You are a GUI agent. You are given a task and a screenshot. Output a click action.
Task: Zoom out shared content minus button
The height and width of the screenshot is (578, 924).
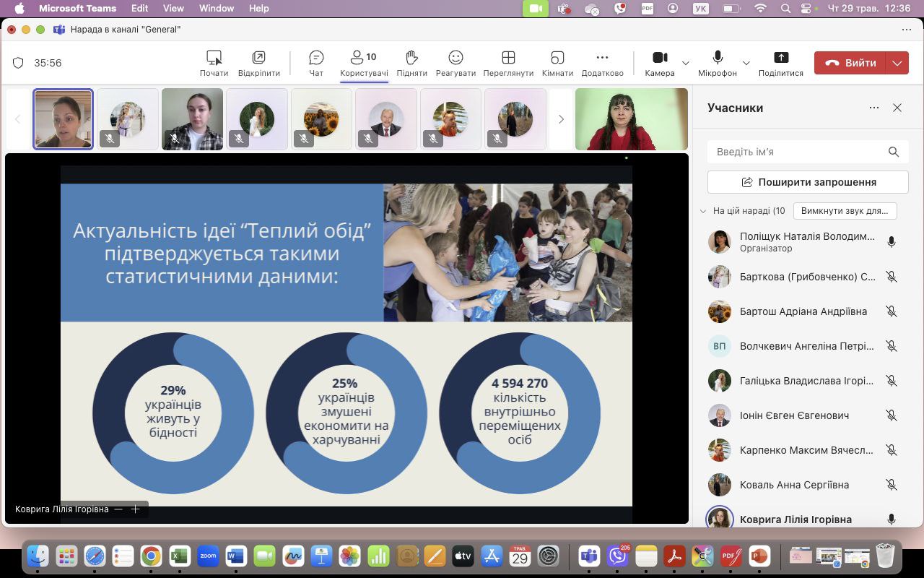[118, 509]
